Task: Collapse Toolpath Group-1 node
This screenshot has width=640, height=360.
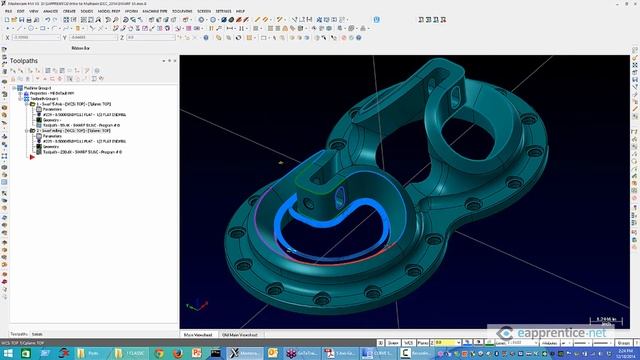Action: coord(20,99)
